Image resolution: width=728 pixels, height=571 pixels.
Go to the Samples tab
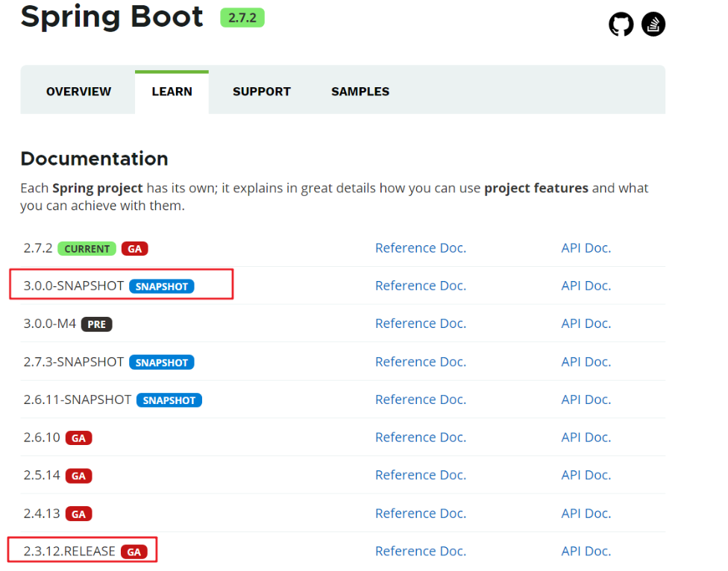(360, 92)
